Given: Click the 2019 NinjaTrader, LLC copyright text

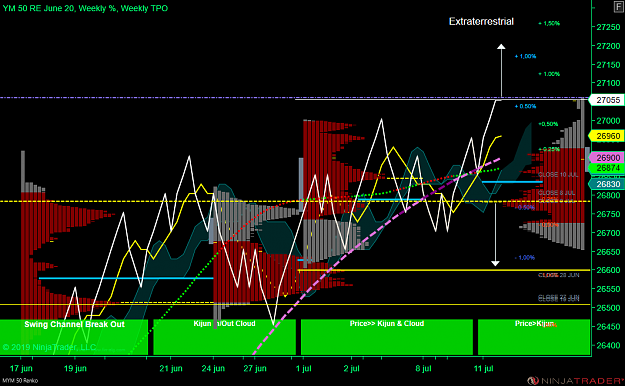Looking at the screenshot, I should [x=49, y=347].
